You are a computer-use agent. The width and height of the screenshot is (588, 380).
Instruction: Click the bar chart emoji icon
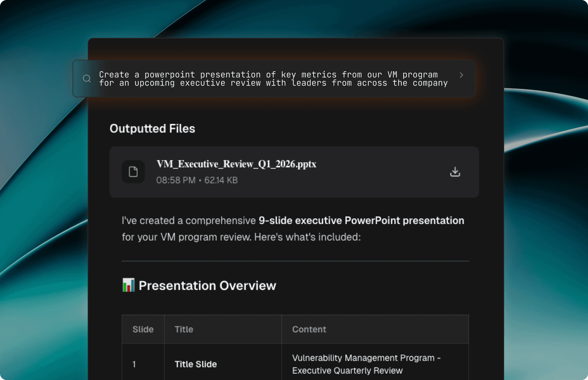pyautogui.click(x=128, y=285)
